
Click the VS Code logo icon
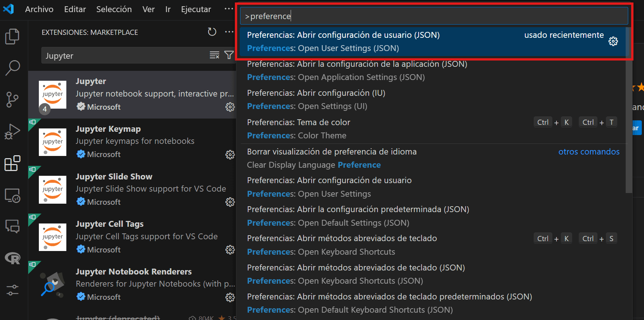[8, 9]
